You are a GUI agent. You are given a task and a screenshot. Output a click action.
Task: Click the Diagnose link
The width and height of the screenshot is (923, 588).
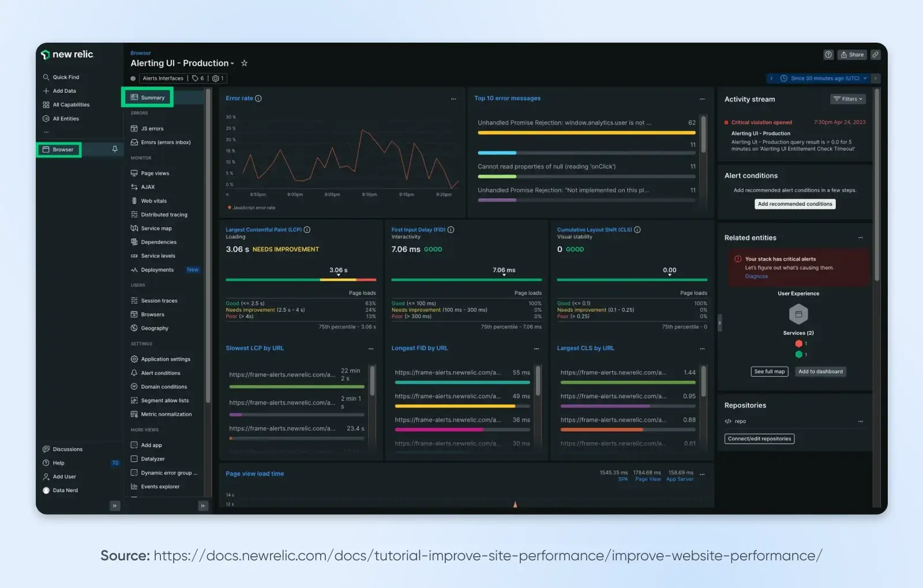coord(756,276)
